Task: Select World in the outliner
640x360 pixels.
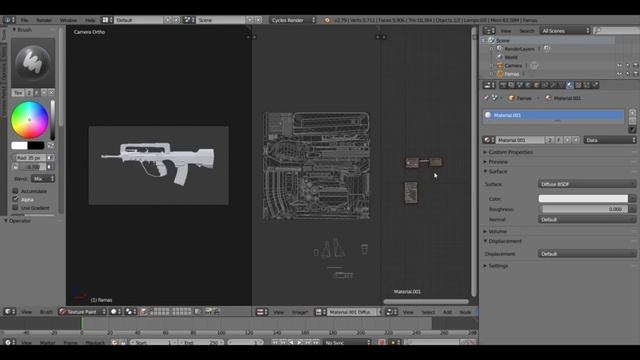Action: pyautogui.click(x=511, y=57)
